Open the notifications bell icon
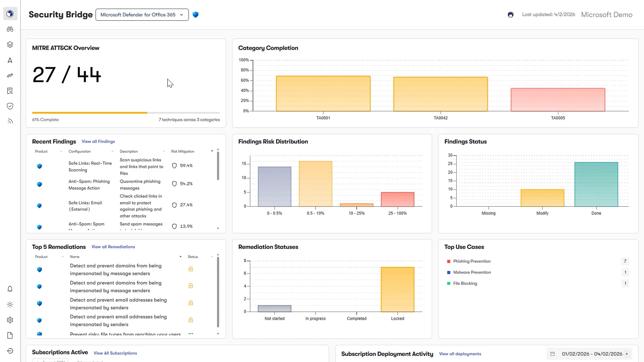644x362 pixels. [10, 289]
